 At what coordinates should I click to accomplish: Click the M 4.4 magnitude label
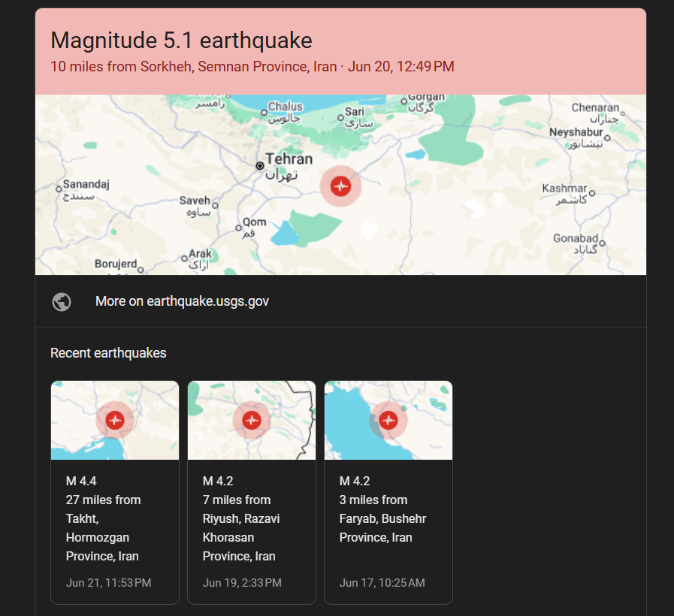pyautogui.click(x=81, y=481)
